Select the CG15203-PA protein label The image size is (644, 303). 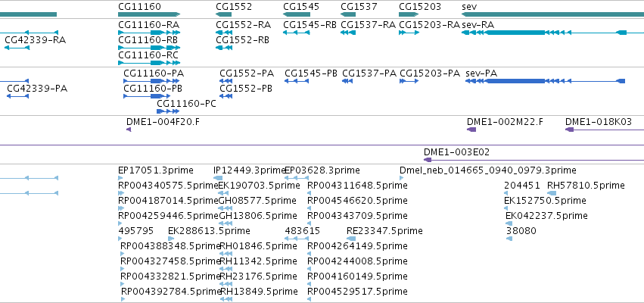pyautogui.click(x=430, y=73)
